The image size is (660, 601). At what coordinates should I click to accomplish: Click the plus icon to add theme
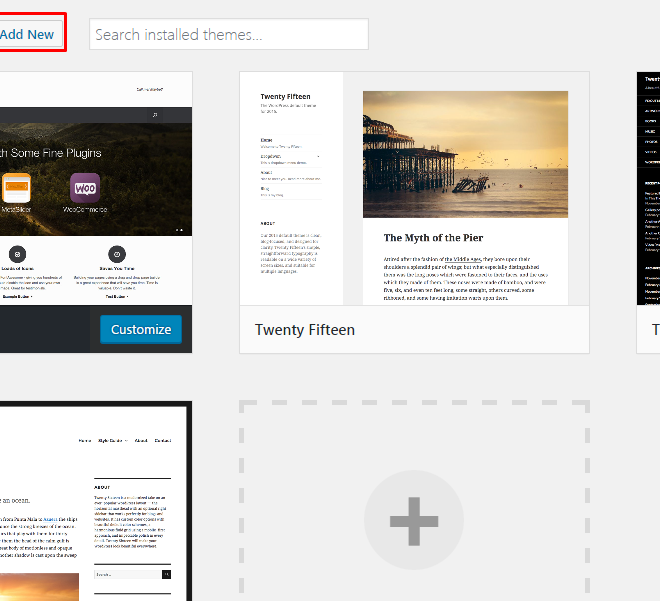(414, 521)
